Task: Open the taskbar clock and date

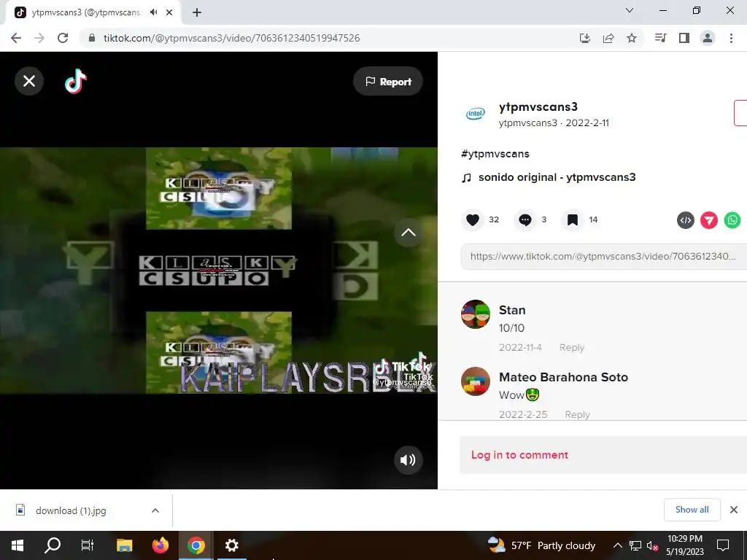Action: pos(684,545)
